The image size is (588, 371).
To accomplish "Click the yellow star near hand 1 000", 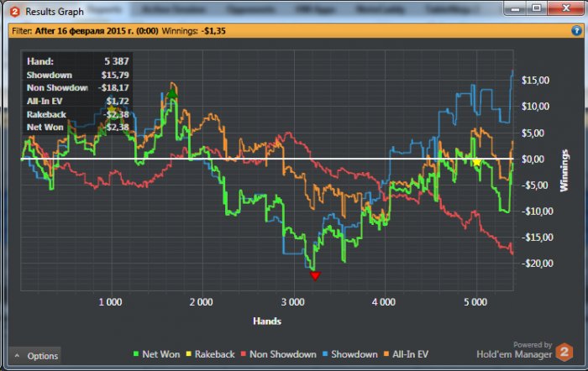I will [112, 110].
